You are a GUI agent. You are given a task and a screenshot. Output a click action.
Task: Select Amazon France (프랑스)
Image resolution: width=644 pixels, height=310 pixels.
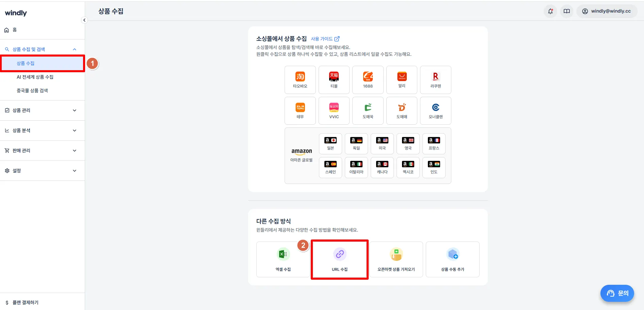coord(434,144)
